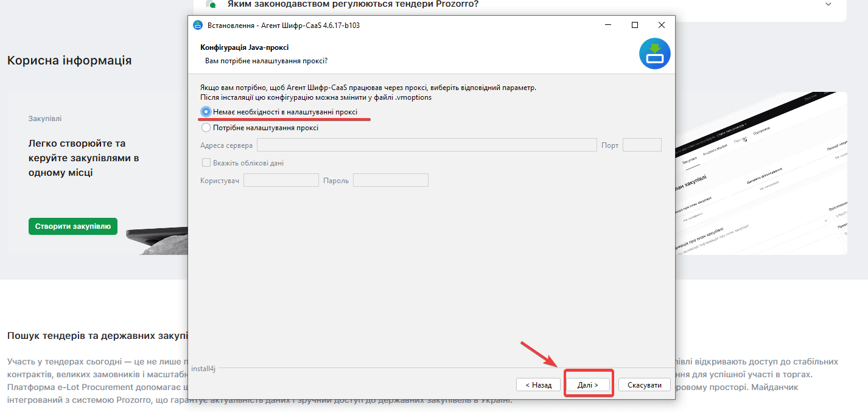
Task: Click the 'Корисна інформація' heading on webpage
Action: (x=69, y=60)
